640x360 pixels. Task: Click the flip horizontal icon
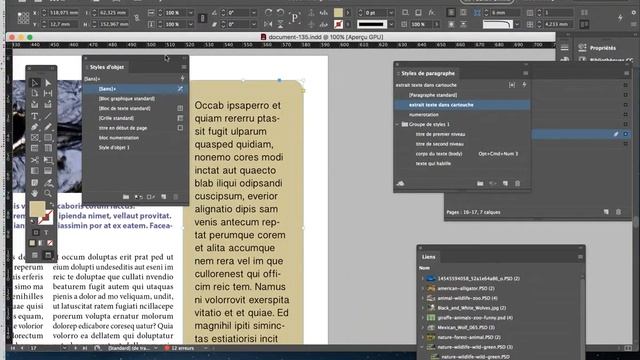coord(268,24)
